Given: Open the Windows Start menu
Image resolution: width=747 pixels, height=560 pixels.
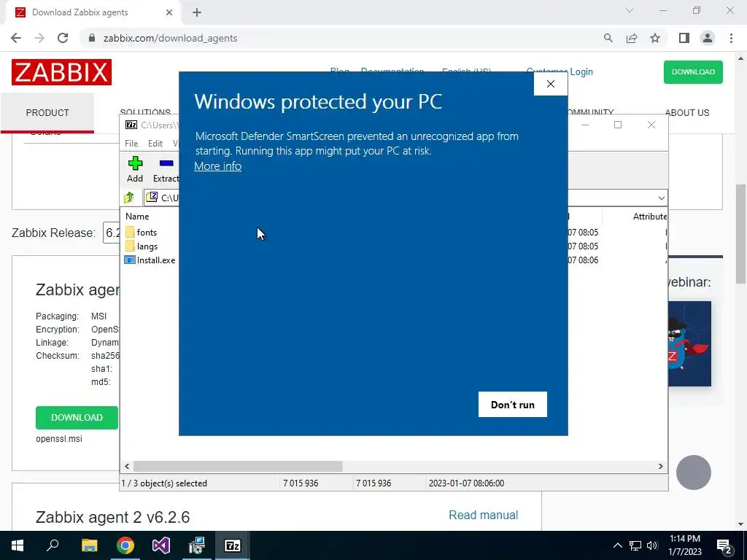Looking at the screenshot, I should (18, 545).
